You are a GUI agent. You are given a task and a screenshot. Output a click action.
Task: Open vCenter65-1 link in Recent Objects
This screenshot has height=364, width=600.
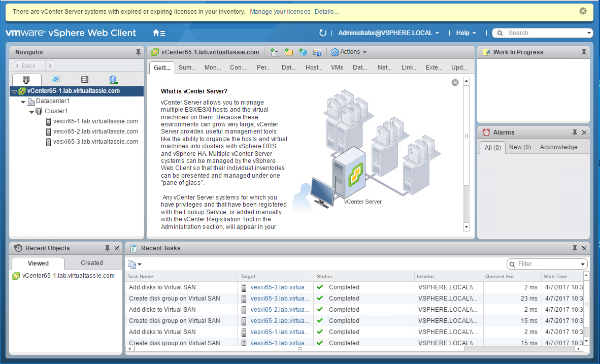coord(69,276)
